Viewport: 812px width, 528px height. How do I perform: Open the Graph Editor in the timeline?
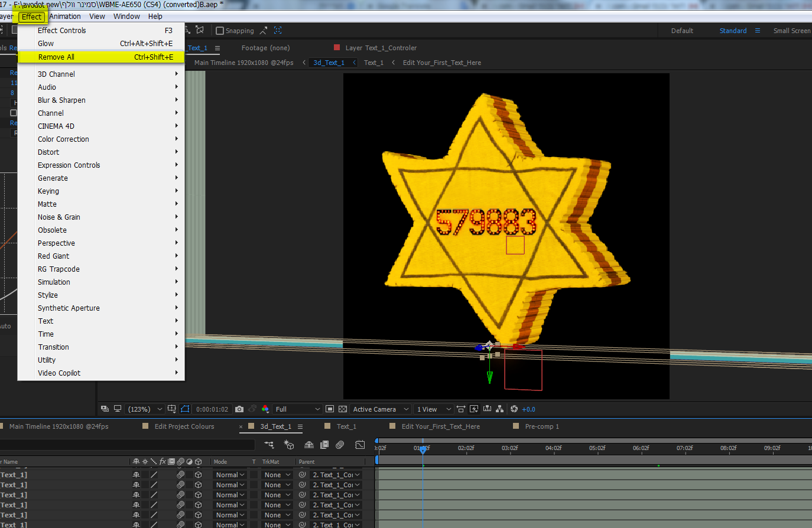point(360,445)
